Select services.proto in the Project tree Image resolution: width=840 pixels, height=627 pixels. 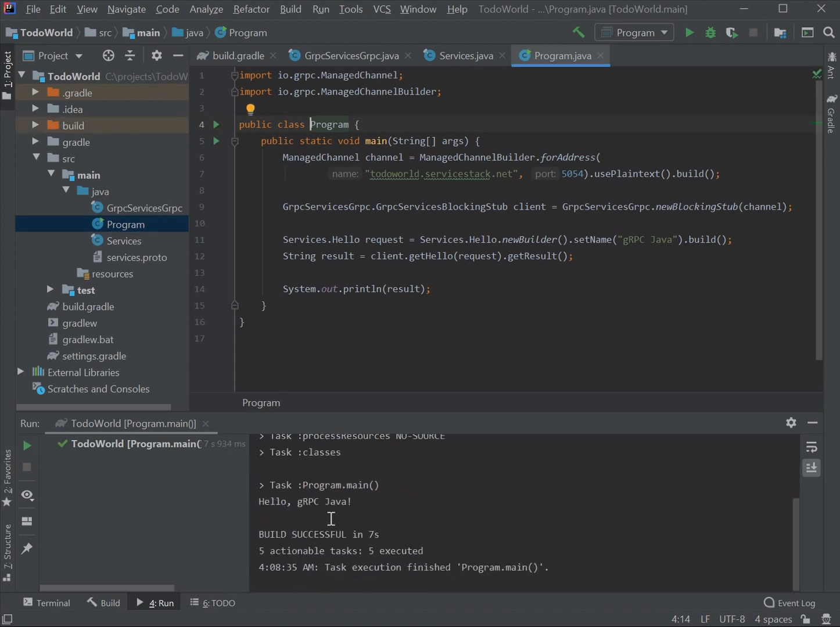coord(138,257)
